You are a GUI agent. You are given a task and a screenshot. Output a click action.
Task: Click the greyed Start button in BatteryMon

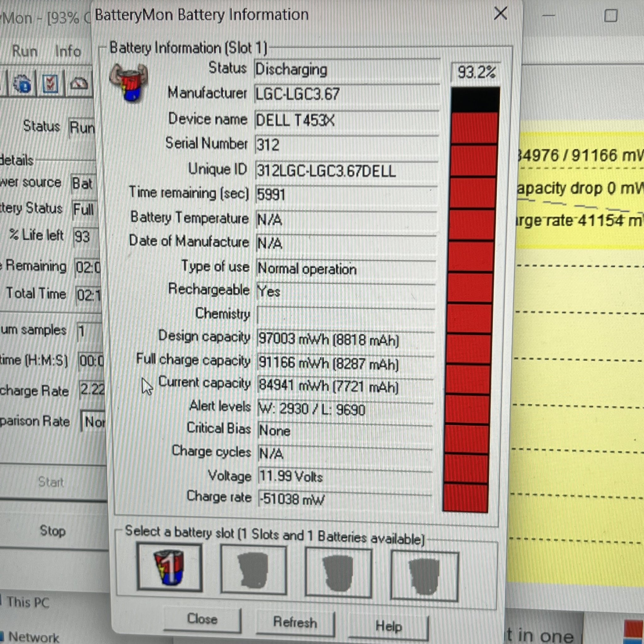(51, 482)
